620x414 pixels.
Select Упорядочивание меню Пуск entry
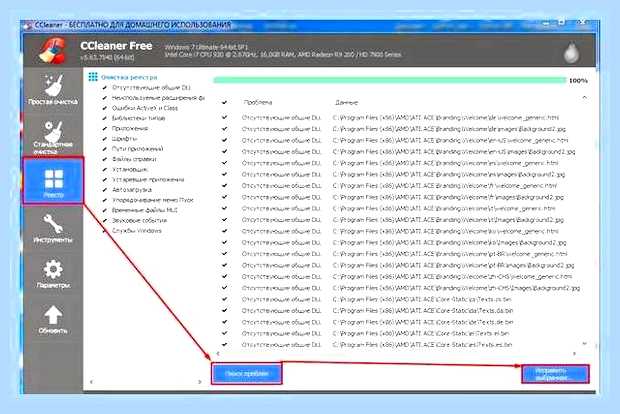pyautogui.click(x=153, y=200)
